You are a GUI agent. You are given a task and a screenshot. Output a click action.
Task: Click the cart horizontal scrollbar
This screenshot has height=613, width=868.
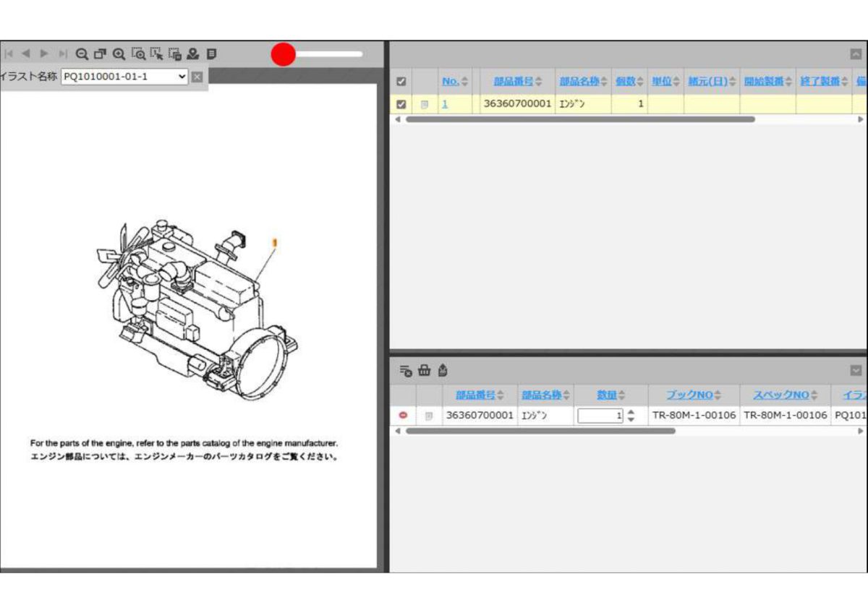coord(540,431)
